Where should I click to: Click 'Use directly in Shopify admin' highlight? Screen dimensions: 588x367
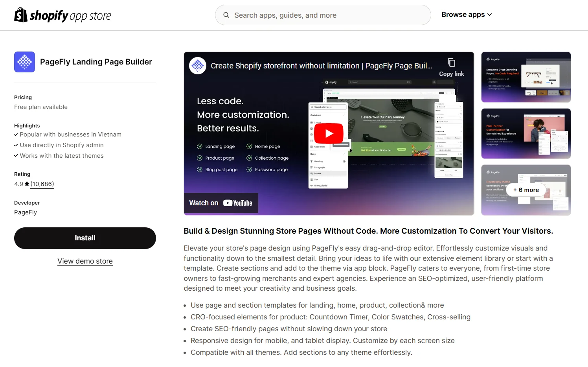coord(62,145)
